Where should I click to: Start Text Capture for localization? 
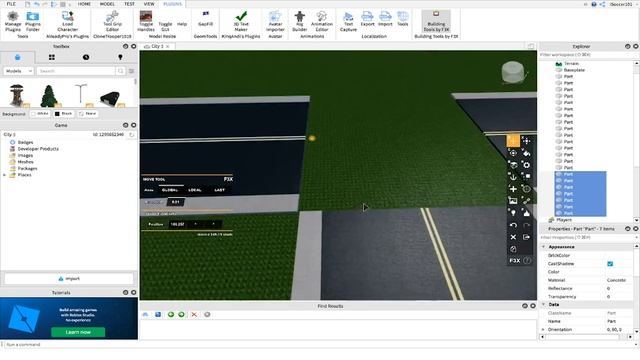(x=348, y=22)
